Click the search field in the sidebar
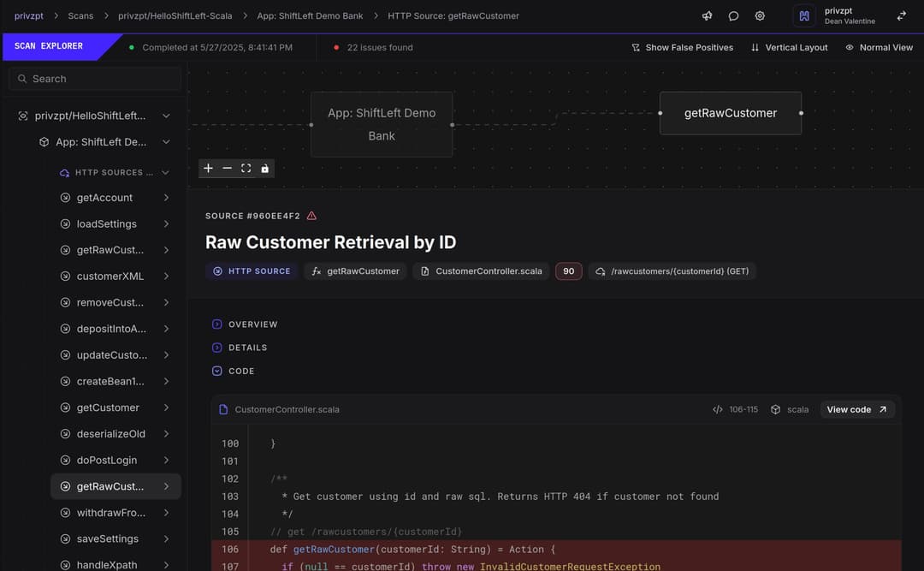Screen dimensions: 924x571 coord(94,78)
